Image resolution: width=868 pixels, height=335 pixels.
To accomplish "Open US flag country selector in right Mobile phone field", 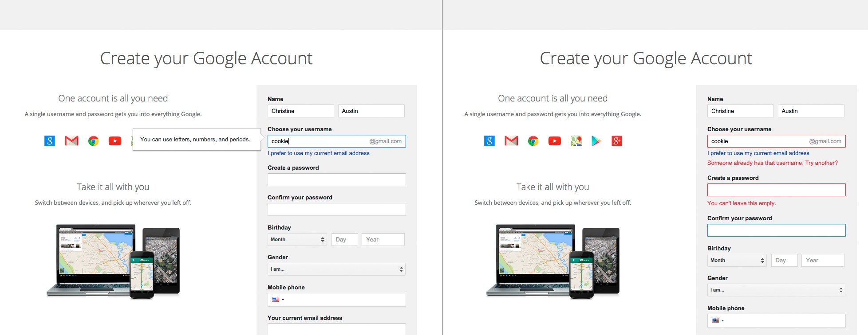I will pos(718,320).
